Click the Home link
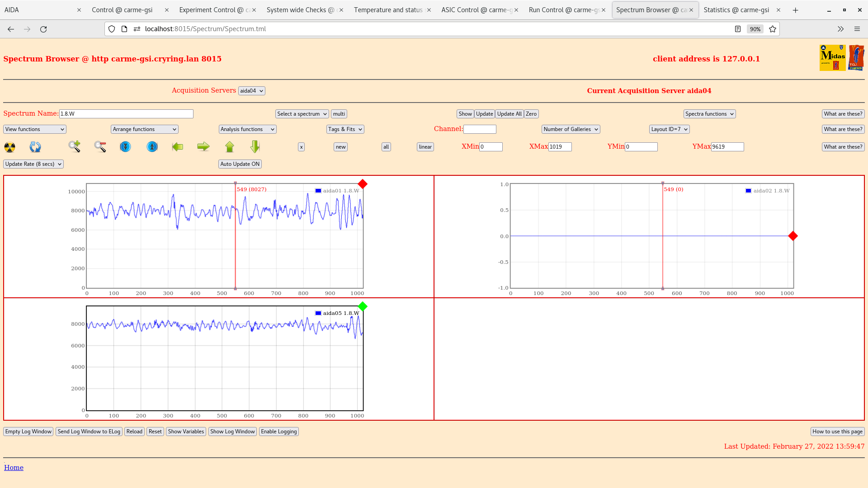The width and height of the screenshot is (868, 488). pos(14,468)
